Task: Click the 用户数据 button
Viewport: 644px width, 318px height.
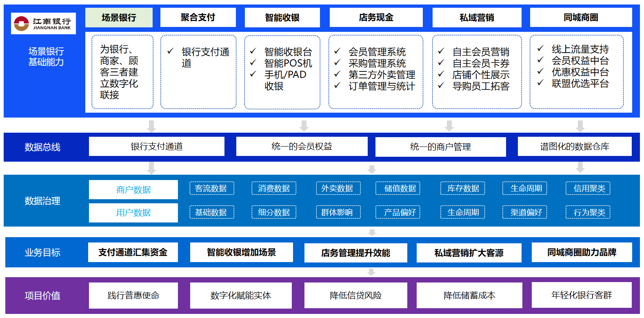Action: pyautogui.click(x=133, y=213)
